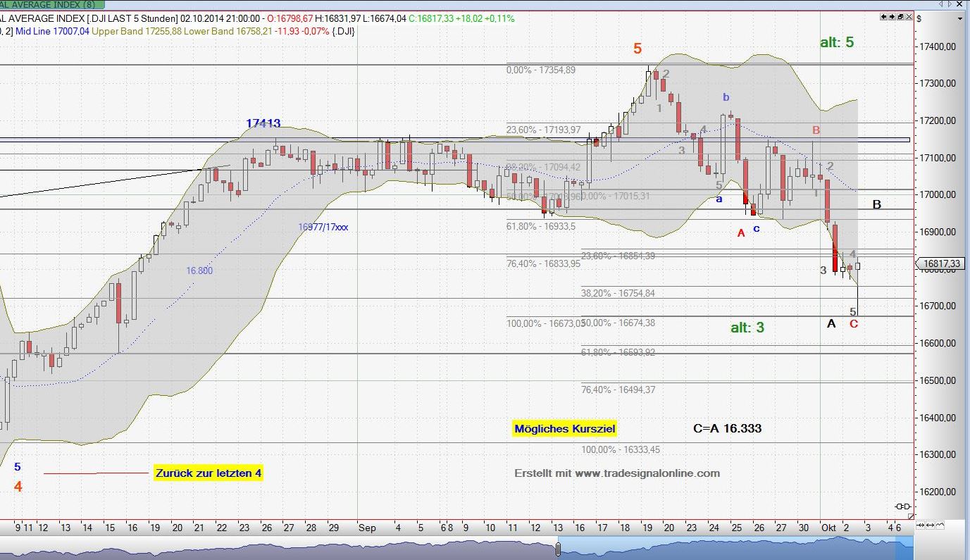Click the overview slider handle in bottom navigator

tap(559, 549)
